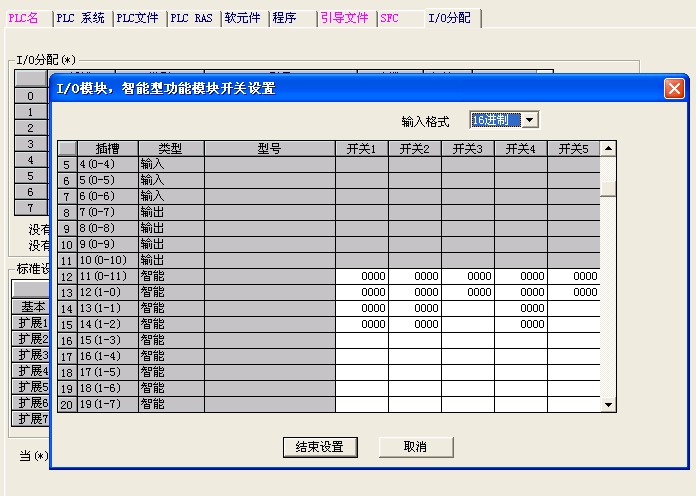Open the PLC RAS tab

pyautogui.click(x=191, y=18)
